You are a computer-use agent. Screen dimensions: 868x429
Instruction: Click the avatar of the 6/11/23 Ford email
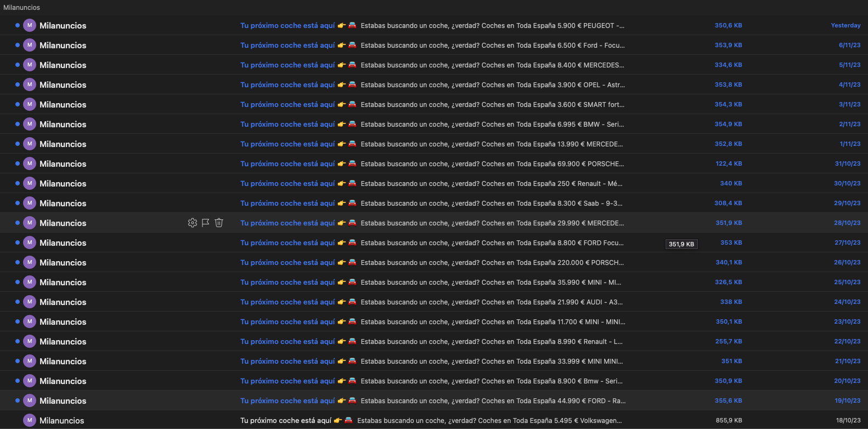pyautogui.click(x=30, y=45)
